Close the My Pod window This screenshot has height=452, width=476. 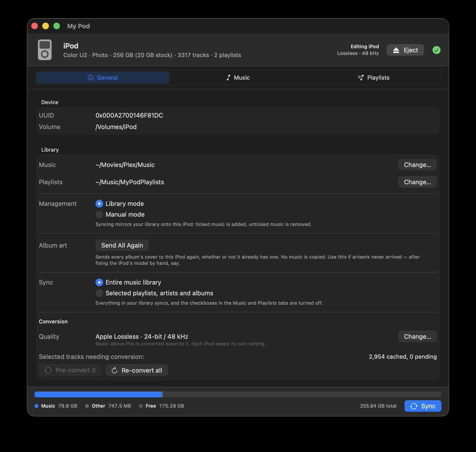35,26
